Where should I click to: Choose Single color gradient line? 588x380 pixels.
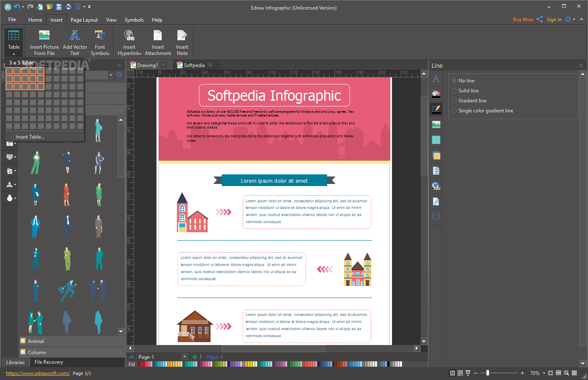pyautogui.click(x=454, y=110)
